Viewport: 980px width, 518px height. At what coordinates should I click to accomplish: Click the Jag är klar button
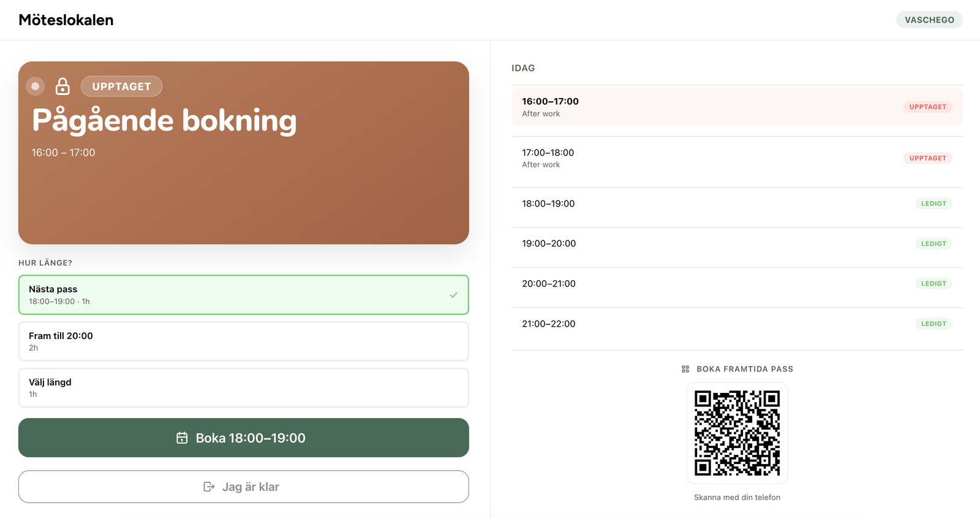(x=244, y=487)
